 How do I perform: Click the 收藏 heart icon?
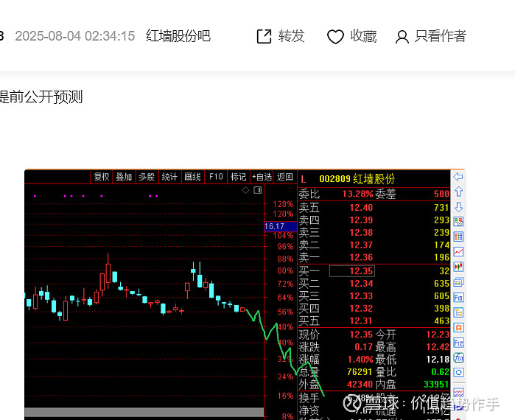(335, 36)
